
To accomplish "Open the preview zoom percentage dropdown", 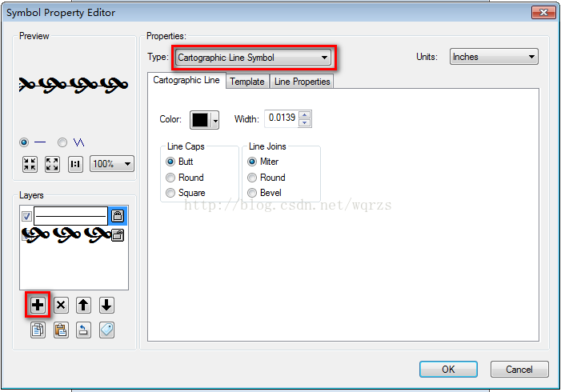I will pos(112,164).
